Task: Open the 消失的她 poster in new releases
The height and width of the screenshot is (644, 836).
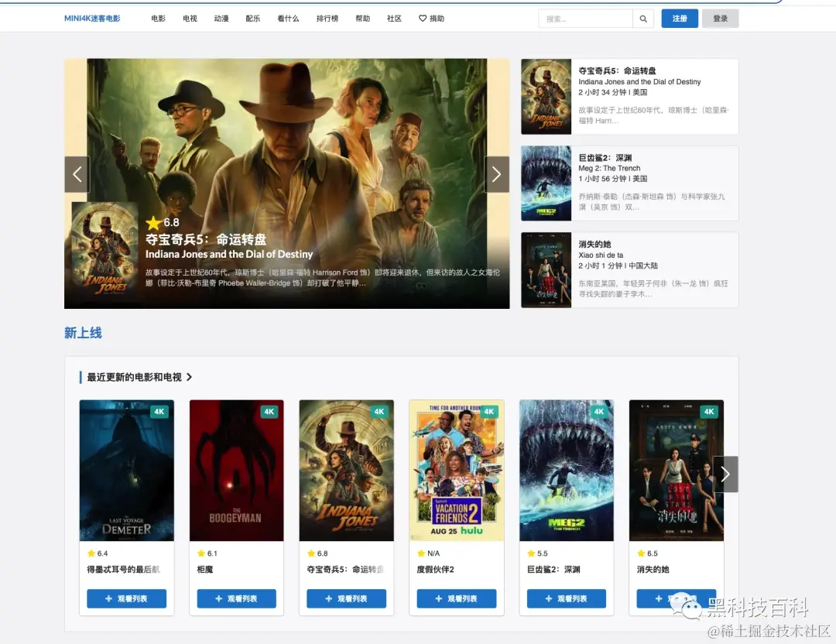Action: (x=676, y=471)
